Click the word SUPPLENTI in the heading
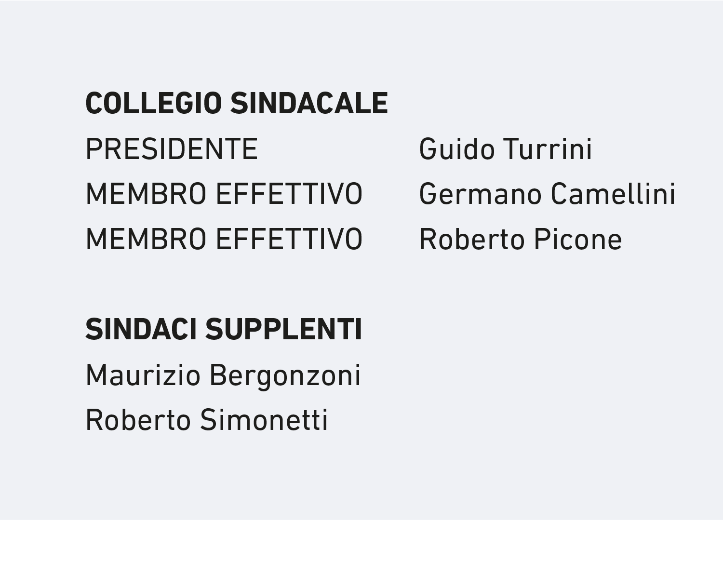This screenshot has width=723, height=588. click(x=283, y=330)
